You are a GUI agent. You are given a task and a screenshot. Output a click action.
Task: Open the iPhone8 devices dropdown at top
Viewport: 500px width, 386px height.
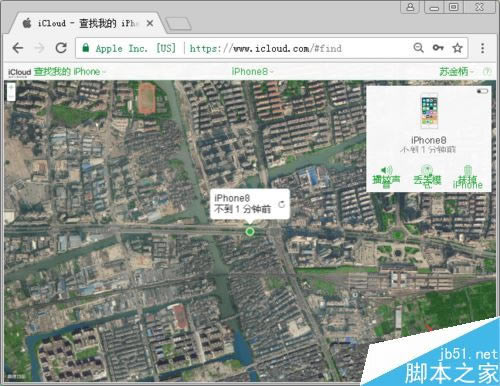coord(252,71)
